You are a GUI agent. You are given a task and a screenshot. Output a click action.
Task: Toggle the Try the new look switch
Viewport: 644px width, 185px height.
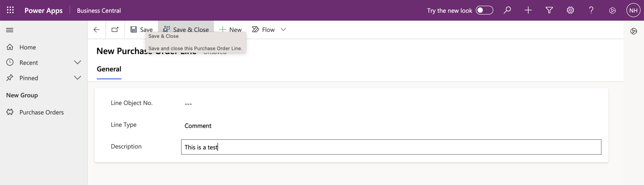click(x=484, y=10)
